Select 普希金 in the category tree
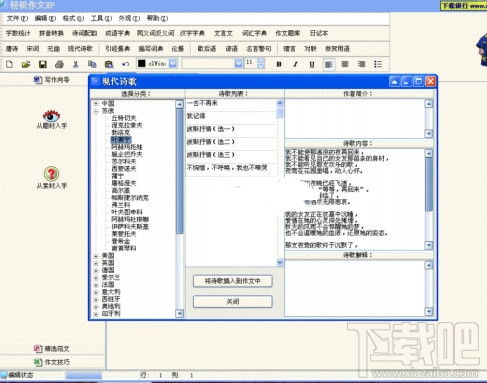487x383 pixels. (120, 241)
